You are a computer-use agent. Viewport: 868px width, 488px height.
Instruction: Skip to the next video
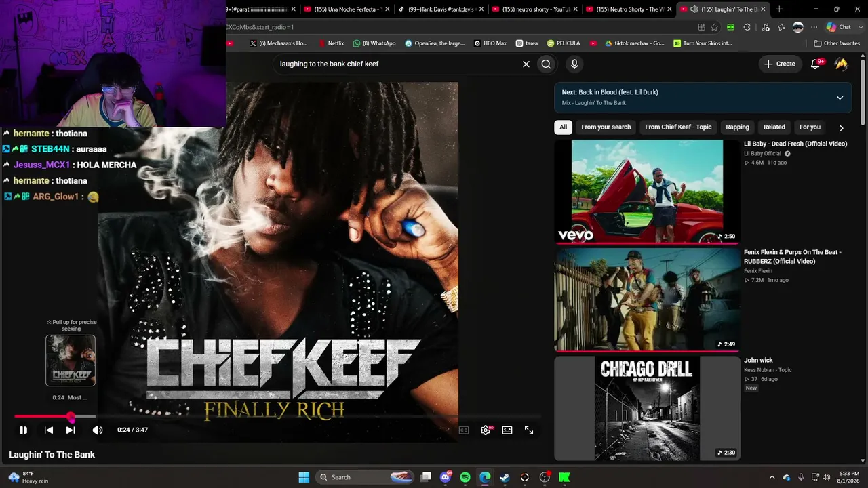click(x=71, y=430)
